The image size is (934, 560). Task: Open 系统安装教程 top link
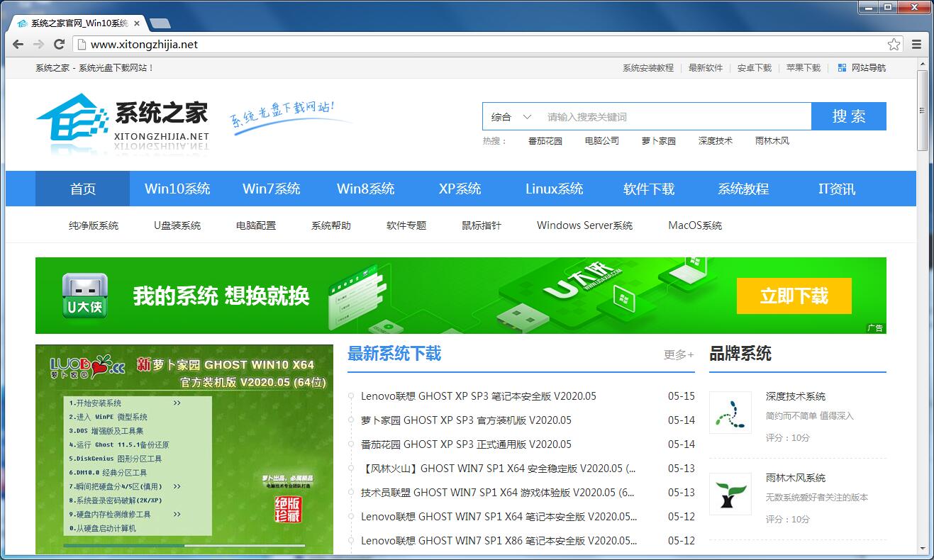click(x=648, y=68)
